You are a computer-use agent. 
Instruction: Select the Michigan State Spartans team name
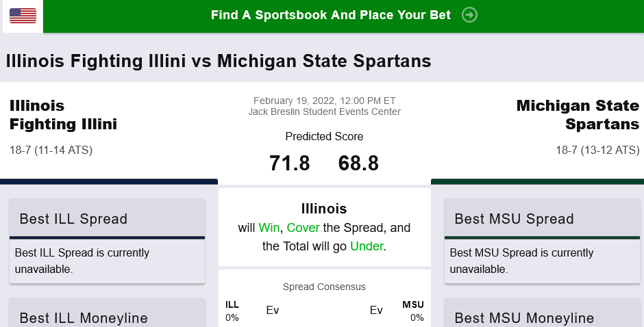(578, 115)
